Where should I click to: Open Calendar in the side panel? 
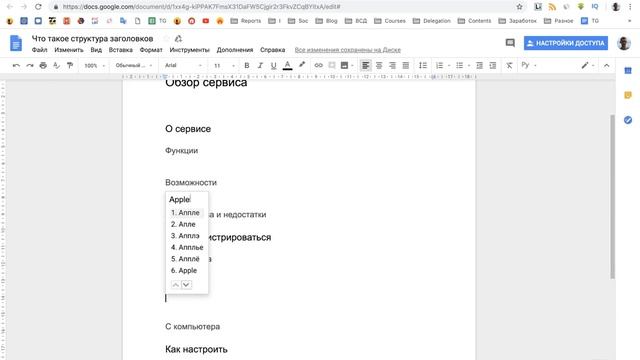tap(628, 71)
